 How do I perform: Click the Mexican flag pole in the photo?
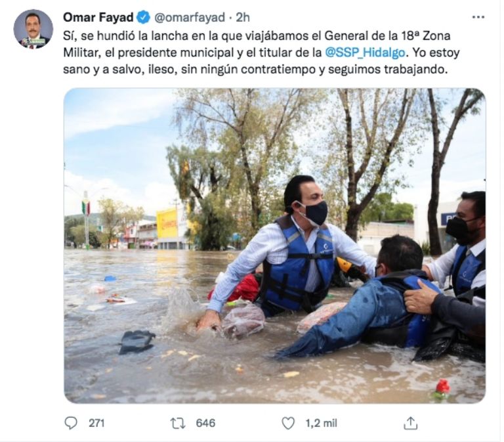[x=86, y=220]
